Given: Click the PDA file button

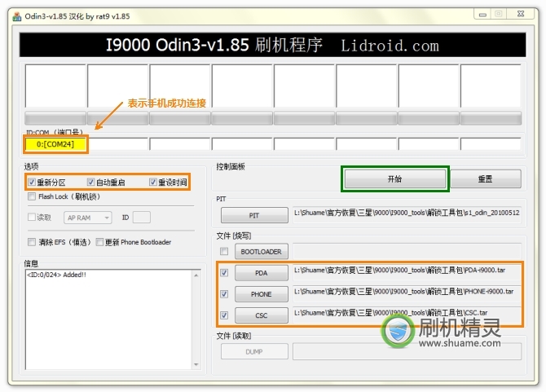Looking at the screenshot, I should click(x=261, y=272).
